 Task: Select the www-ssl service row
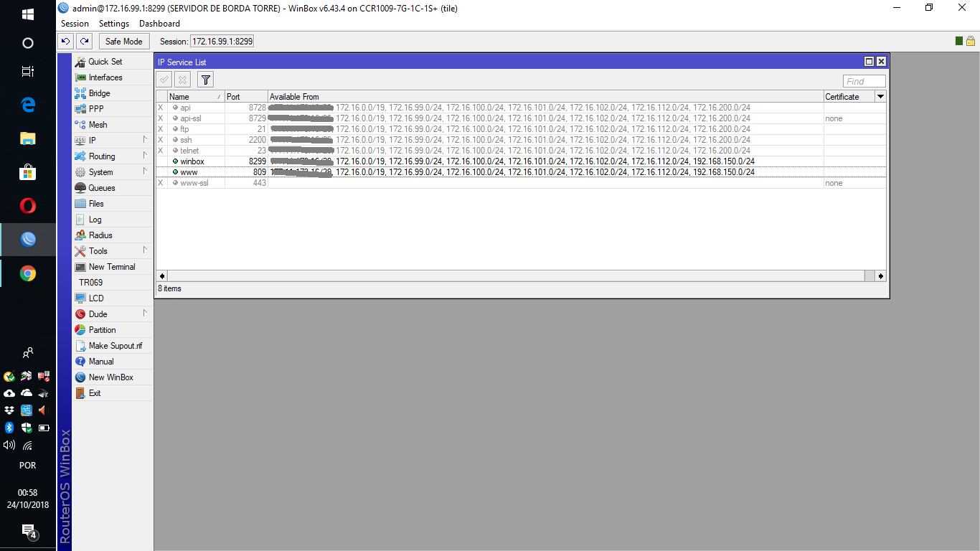[522, 183]
